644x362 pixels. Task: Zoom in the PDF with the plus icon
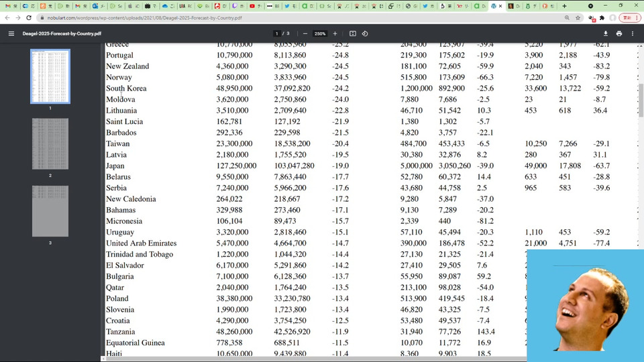pyautogui.click(x=335, y=34)
